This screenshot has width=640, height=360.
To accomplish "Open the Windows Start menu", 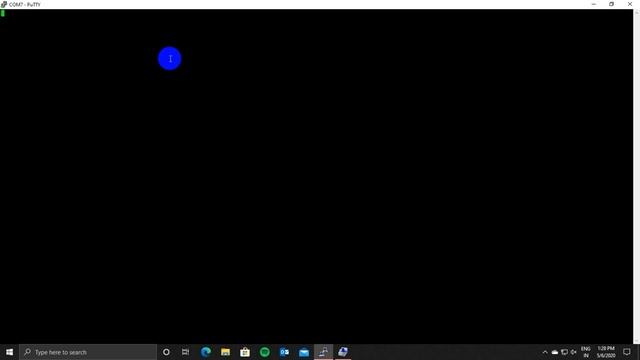I will [9, 352].
